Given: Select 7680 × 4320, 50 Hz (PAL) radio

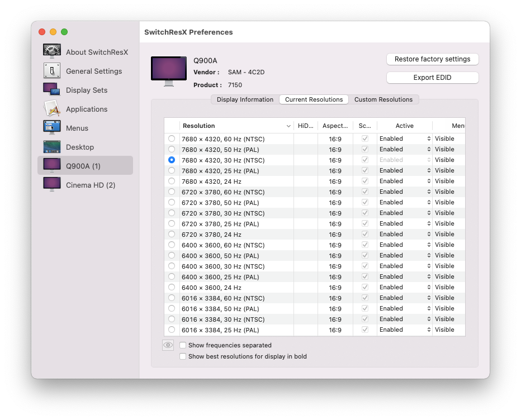Looking at the screenshot, I should point(172,149).
